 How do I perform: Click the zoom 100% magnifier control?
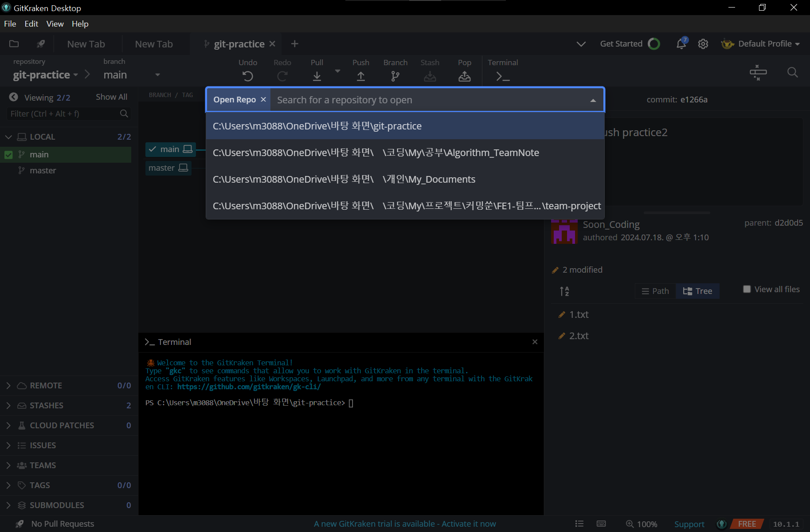[641, 524]
